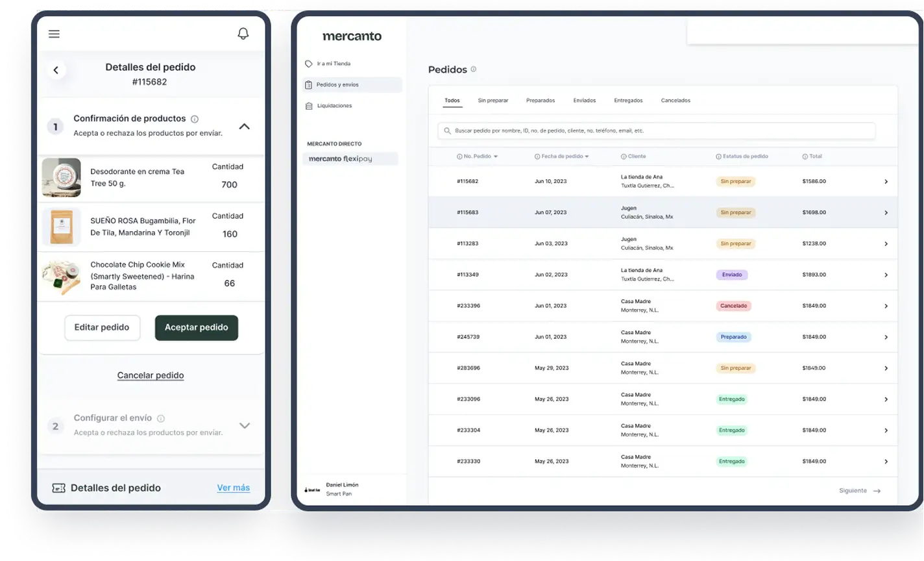
Task: Click Chocolate Chip Cookie Mix thumbnail
Action: [x=62, y=277]
